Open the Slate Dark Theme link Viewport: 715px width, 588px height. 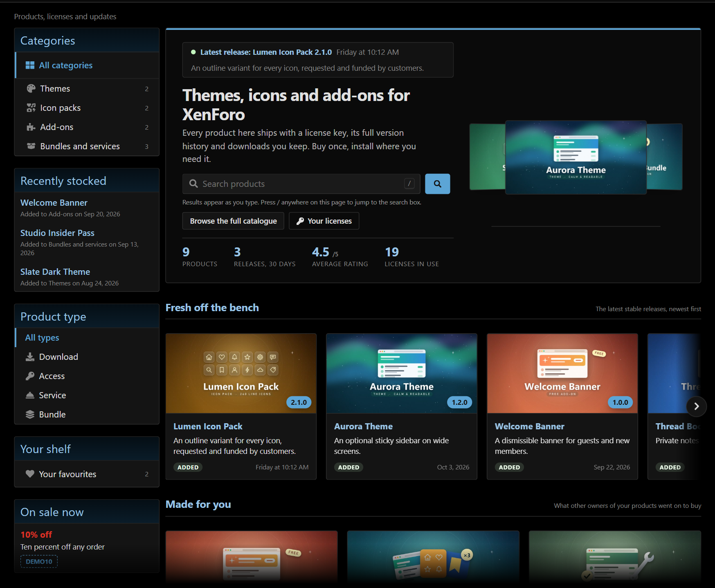[x=55, y=272]
